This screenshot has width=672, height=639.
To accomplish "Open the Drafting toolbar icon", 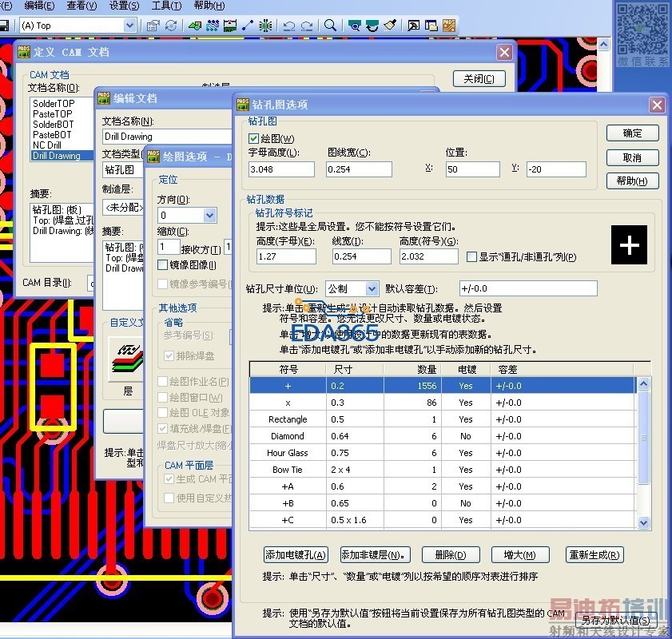I will tap(195, 26).
